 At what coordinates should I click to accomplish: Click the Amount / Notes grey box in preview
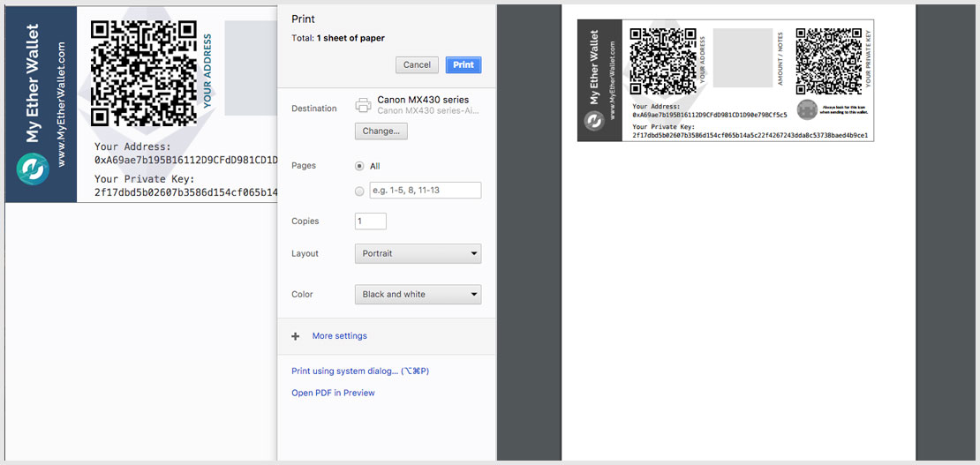point(743,57)
